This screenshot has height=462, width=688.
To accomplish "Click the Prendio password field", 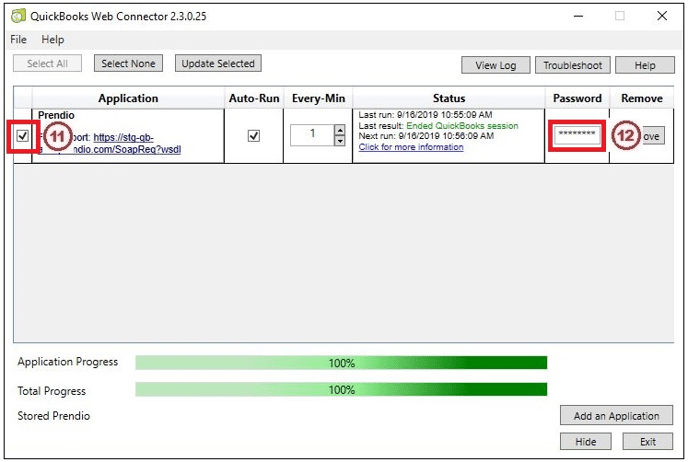I will click(x=577, y=136).
